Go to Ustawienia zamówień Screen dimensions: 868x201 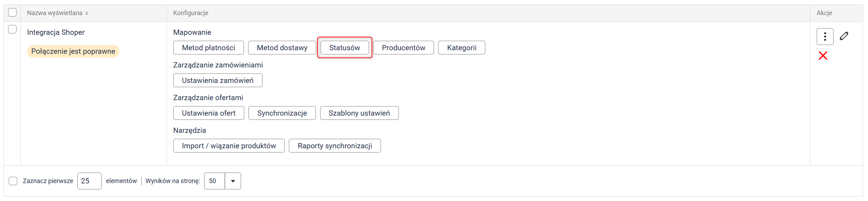pyautogui.click(x=218, y=80)
